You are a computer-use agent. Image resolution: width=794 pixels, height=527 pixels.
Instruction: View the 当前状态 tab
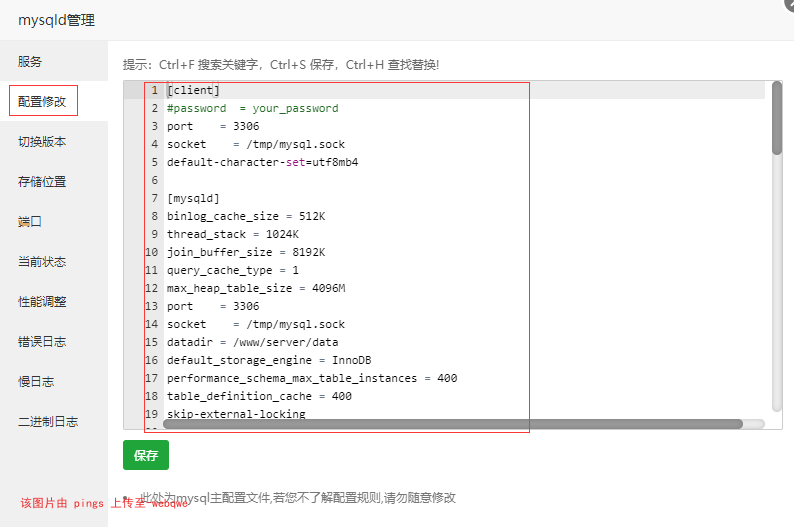click(x=43, y=261)
